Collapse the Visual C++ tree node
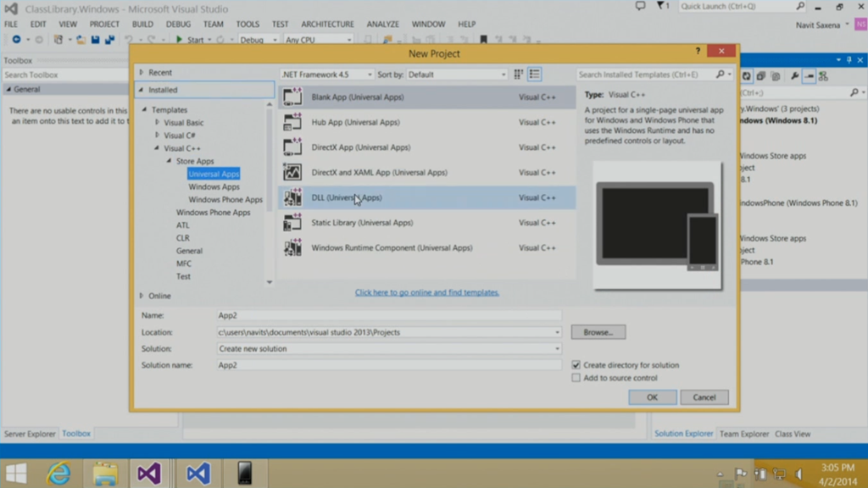 click(x=157, y=148)
